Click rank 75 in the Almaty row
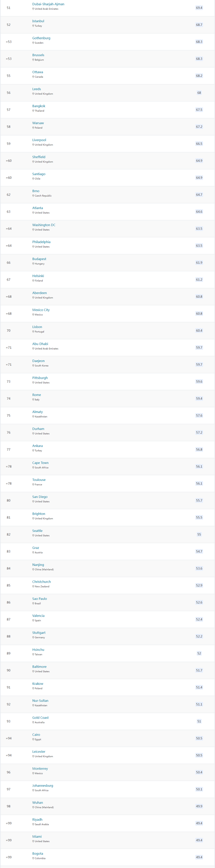 tap(8, 415)
